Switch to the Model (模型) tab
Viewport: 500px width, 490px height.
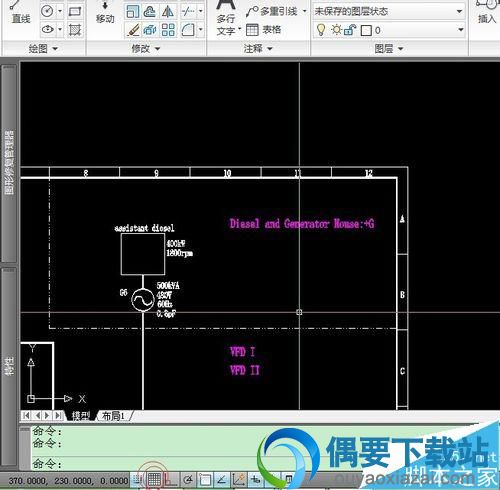pos(80,416)
